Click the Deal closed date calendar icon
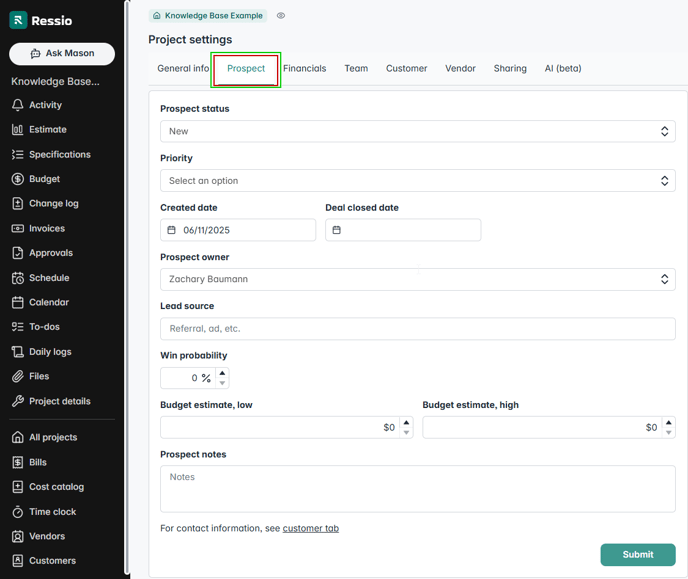Image resolution: width=688 pixels, height=579 pixels. point(337,230)
